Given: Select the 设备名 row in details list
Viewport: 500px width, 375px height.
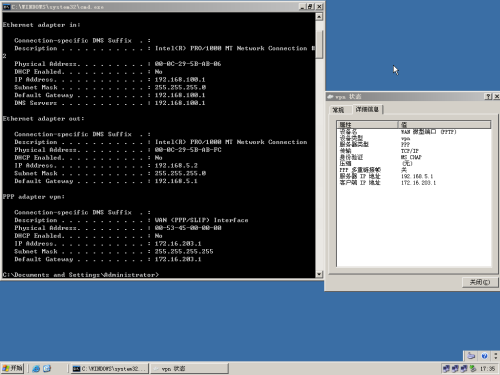Looking at the screenshot, I should 413,132.
